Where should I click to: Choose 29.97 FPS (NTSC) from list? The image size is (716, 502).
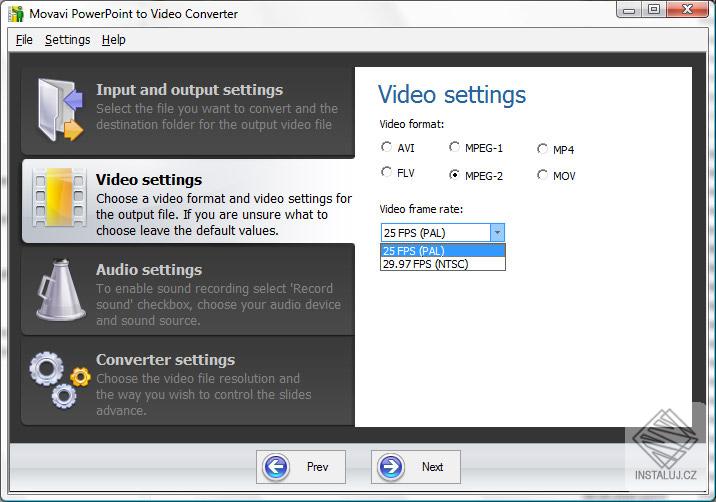pyautogui.click(x=442, y=264)
